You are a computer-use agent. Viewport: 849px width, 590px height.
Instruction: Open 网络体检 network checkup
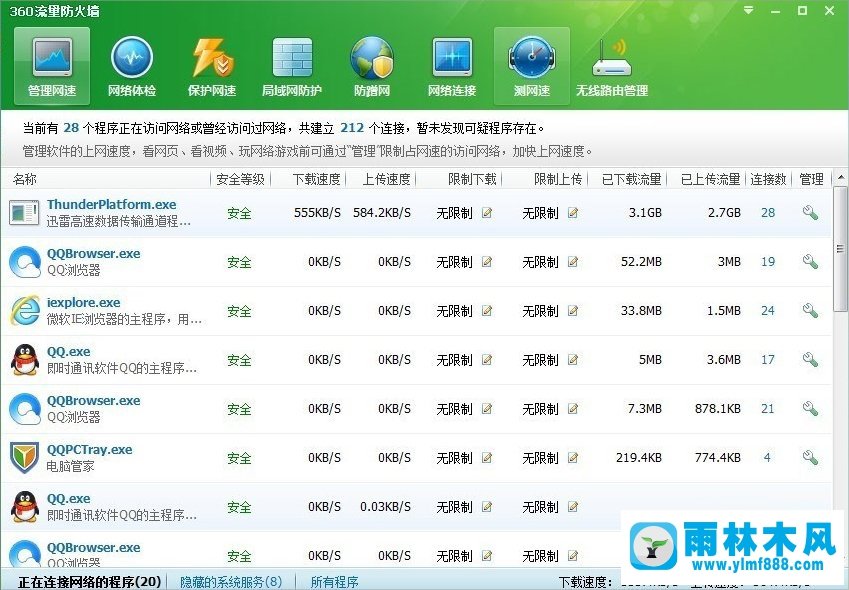coord(132,66)
